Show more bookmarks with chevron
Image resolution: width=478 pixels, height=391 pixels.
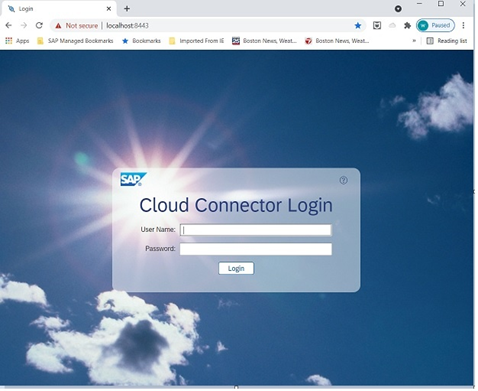click(x=414, y=41)
